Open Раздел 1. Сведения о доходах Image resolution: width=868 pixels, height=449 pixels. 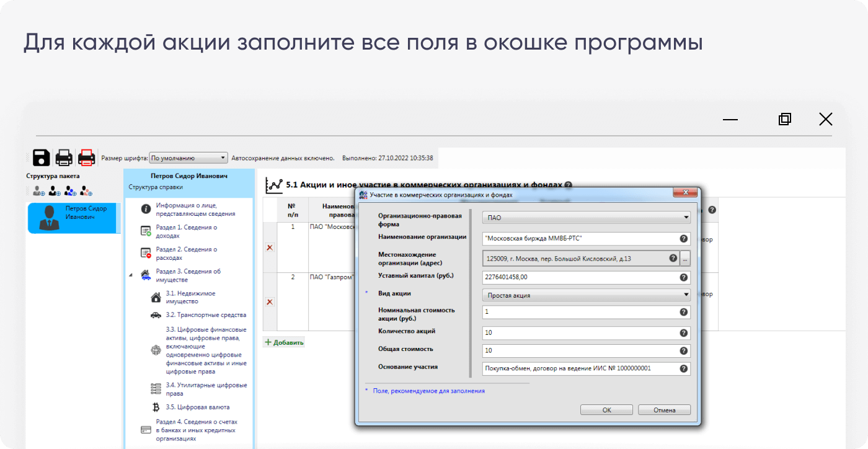click(186, 231)
